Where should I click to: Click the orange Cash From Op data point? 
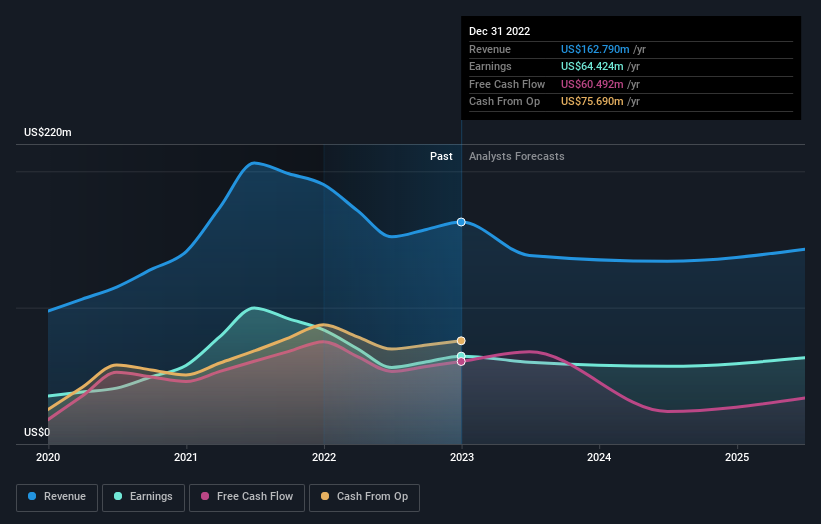point(461,341)
